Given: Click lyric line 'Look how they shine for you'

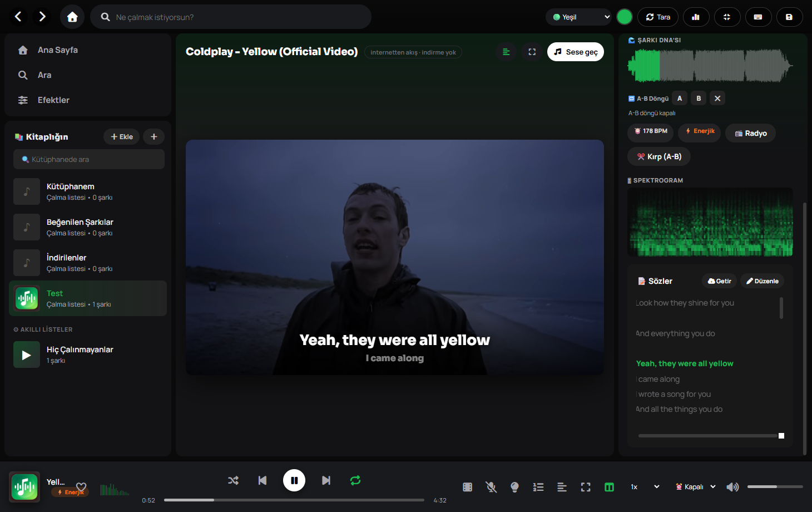Looking at the screenshot, I should [685, 303].
